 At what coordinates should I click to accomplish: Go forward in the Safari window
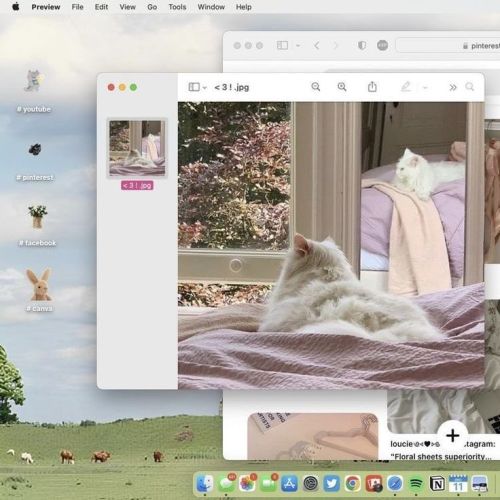tap(336, 45)
